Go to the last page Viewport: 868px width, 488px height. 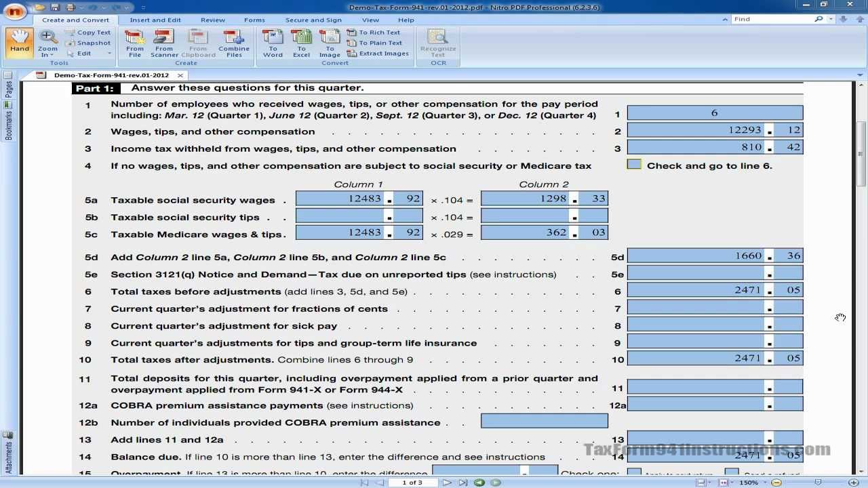tap(462, 483)
